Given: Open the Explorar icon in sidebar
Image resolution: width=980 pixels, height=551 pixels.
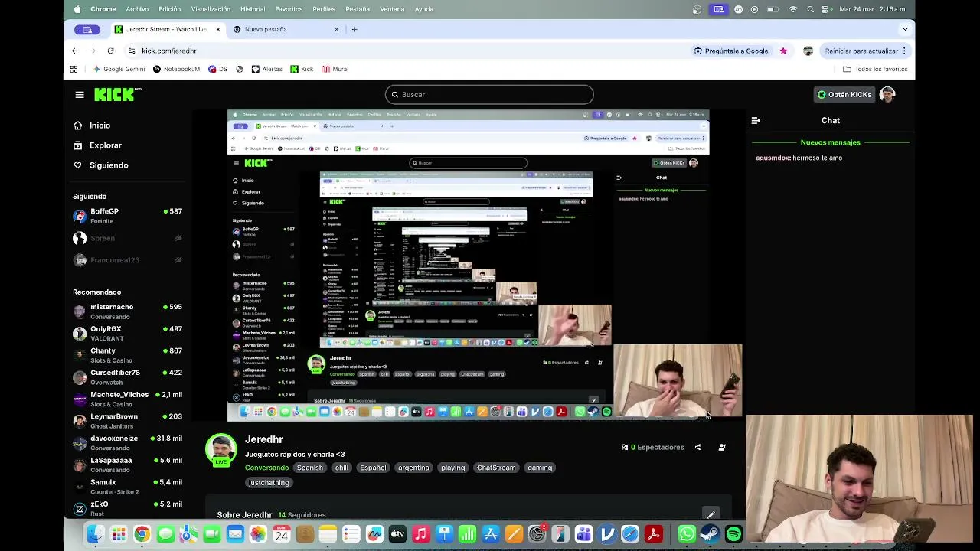Looking at the screenshot, I should point(77,145).
